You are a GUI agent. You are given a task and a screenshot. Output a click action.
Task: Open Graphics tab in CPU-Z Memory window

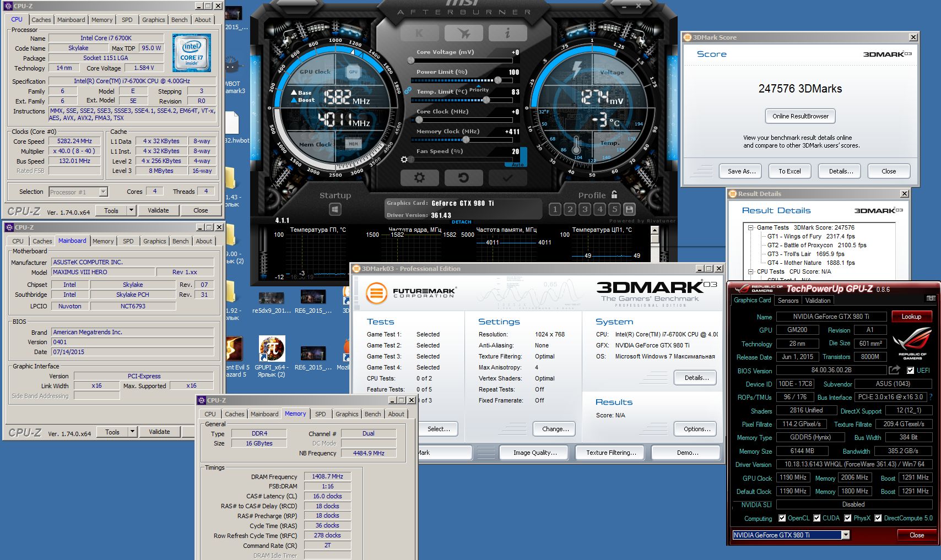click(347, 414)
